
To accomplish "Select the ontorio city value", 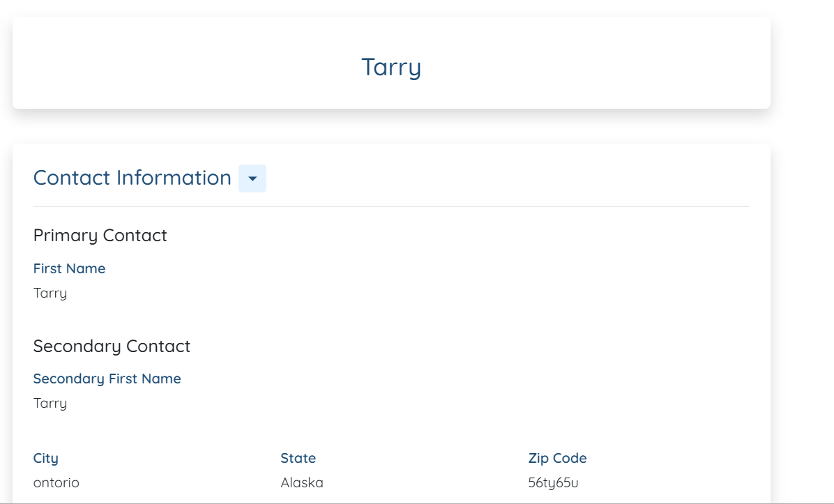I will (56, 482).
